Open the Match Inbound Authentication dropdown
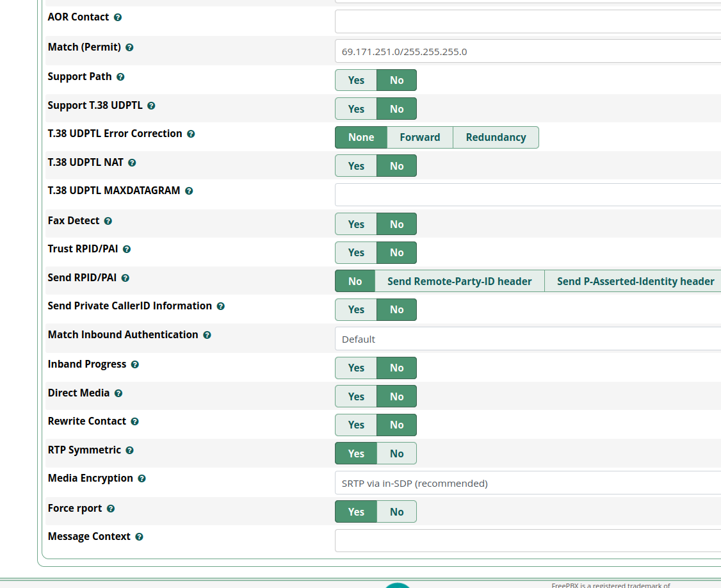721x588 pixels. click(x=528, y=339)
